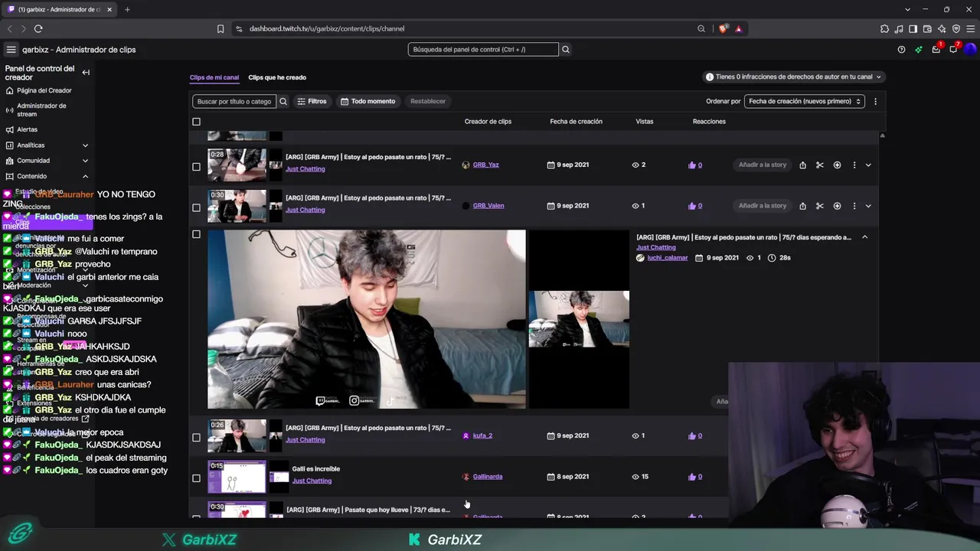Open the whispers chat bubble icon

[x=953, y=50]
